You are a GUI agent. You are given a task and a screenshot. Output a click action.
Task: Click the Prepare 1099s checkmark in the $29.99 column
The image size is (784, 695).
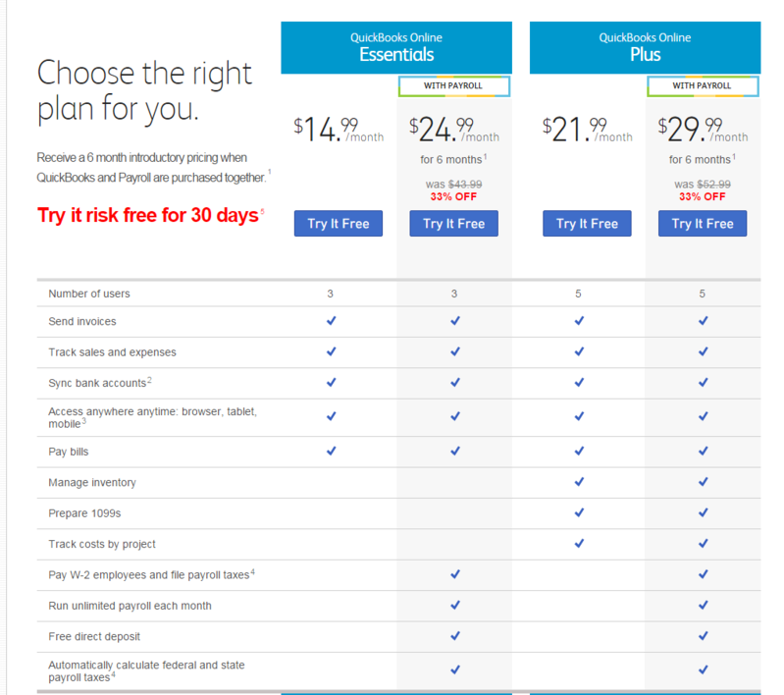pyautogui.click(x=703, y=512)
